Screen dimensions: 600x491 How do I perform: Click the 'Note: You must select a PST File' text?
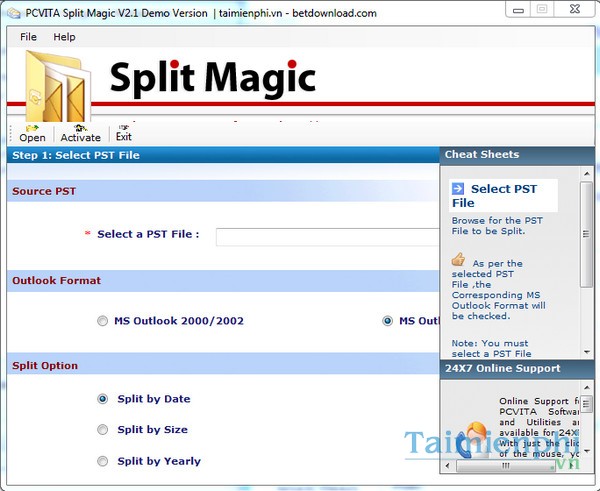coord(491,348)
